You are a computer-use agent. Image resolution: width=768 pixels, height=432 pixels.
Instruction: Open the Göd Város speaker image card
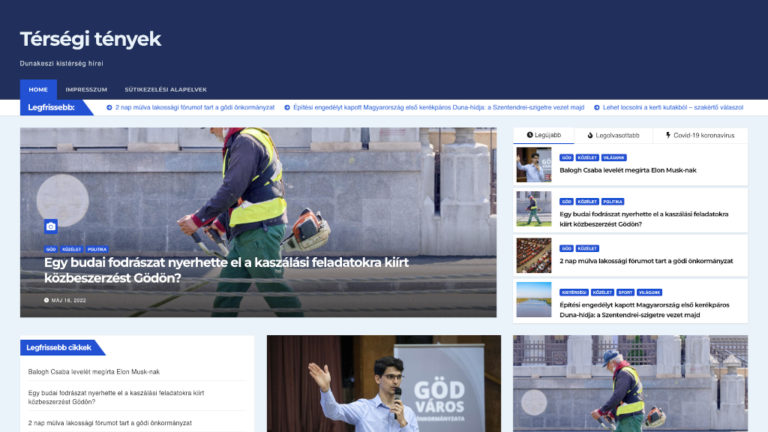click(x=383, y=383)
